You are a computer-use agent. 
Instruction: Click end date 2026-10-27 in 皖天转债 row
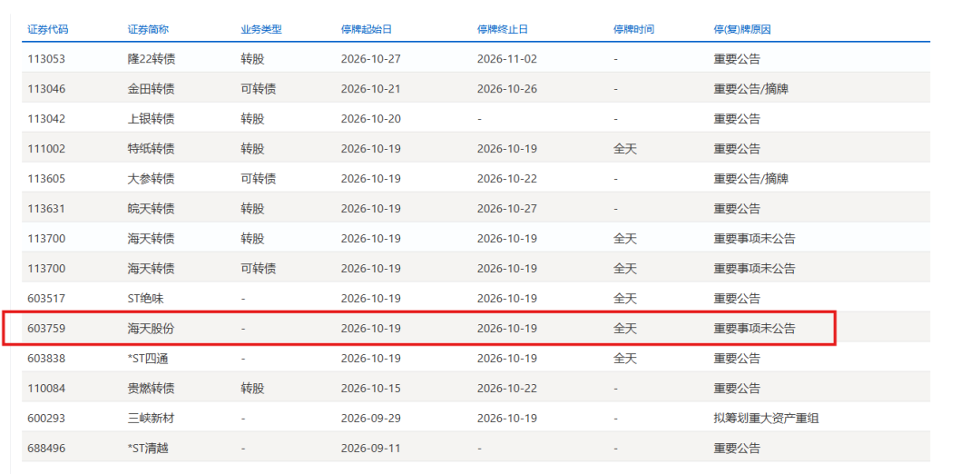click(507, 209)
